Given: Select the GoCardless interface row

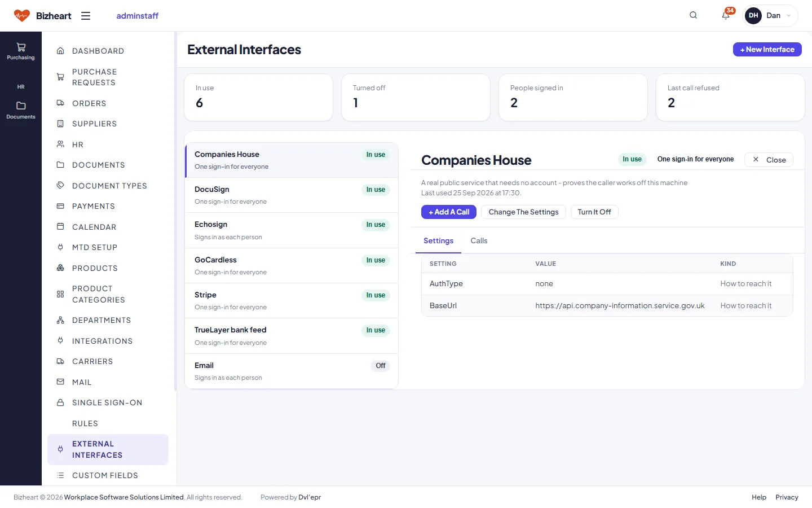Looking at the screenshot, I should click(x=292, y=266).
